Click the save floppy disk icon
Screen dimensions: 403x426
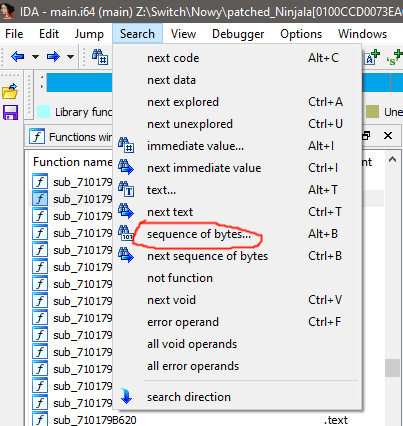coord(10,112)
